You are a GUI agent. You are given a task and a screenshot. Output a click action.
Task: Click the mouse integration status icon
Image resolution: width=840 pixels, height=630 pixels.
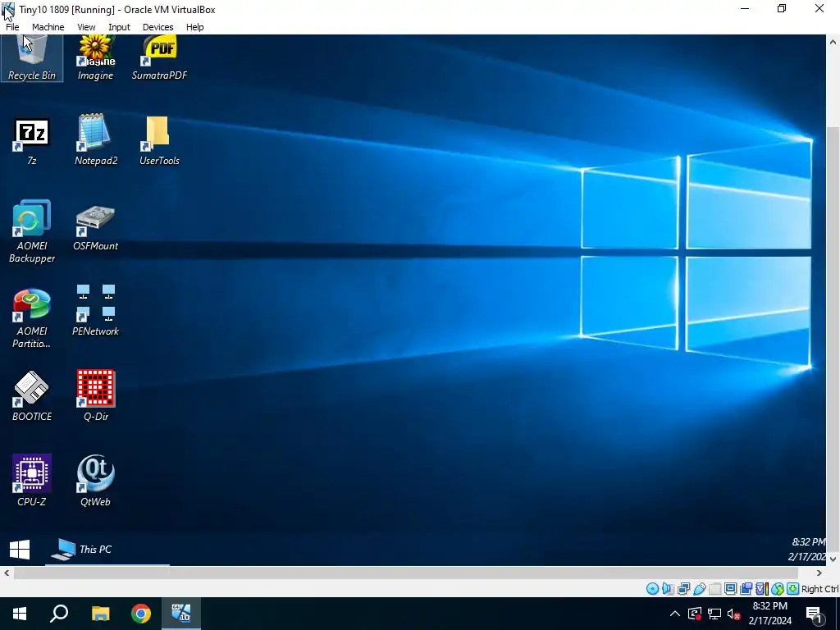[777, 589]
